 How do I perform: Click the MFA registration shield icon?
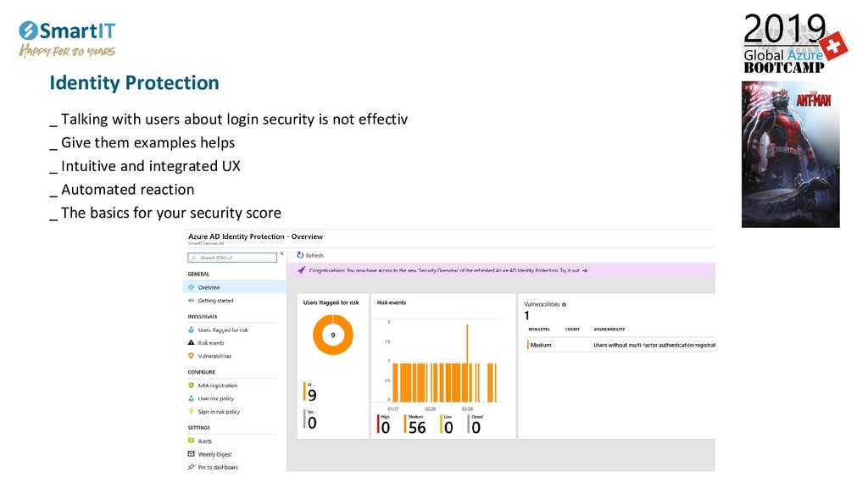pos(191,385)
